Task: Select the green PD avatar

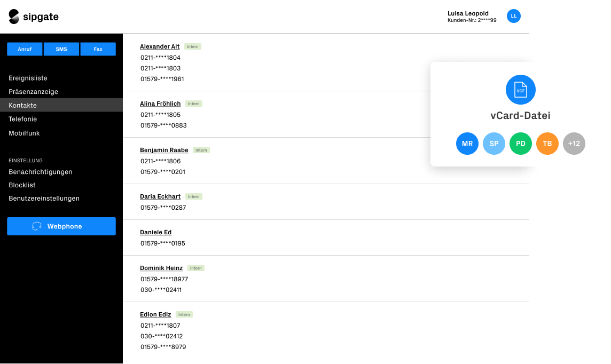Action: click(x=521, y=144)
